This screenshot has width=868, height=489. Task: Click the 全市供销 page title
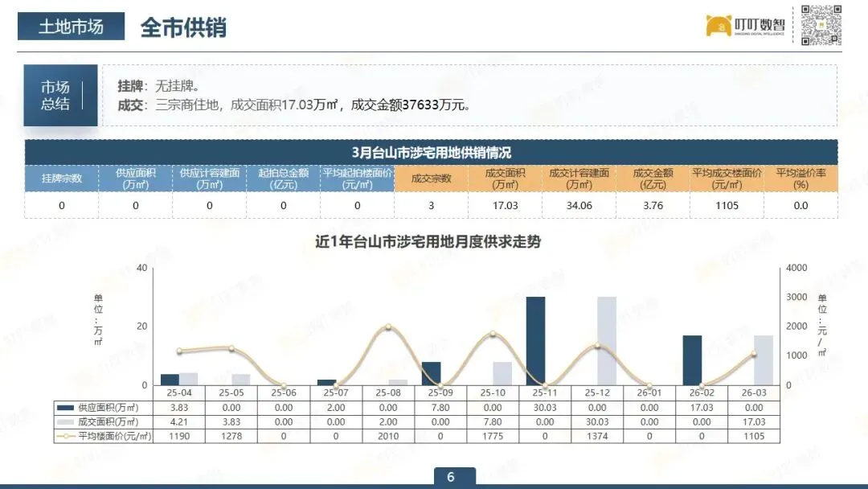coord(184,27)
